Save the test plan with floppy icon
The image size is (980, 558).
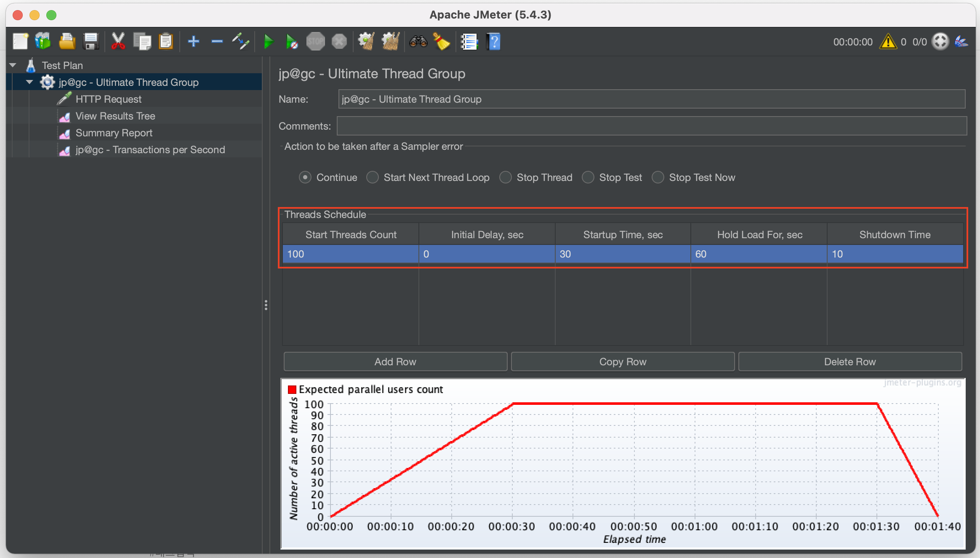click(x=91, y=42)
